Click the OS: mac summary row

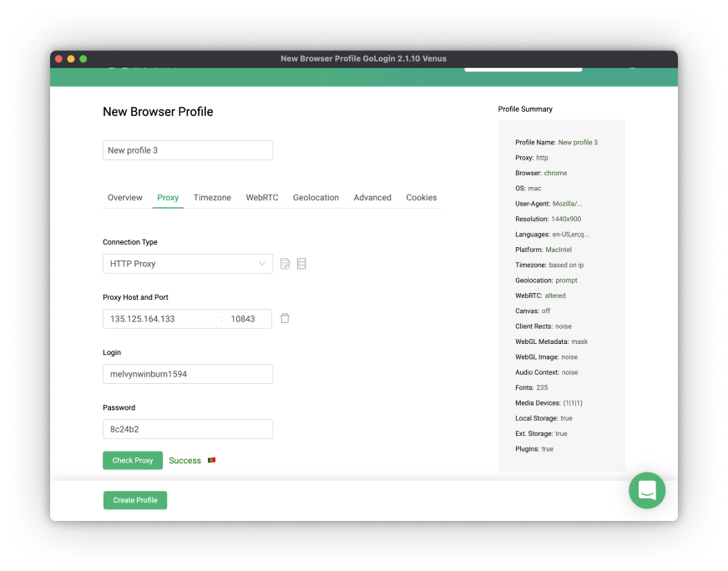tap(528, 189)
